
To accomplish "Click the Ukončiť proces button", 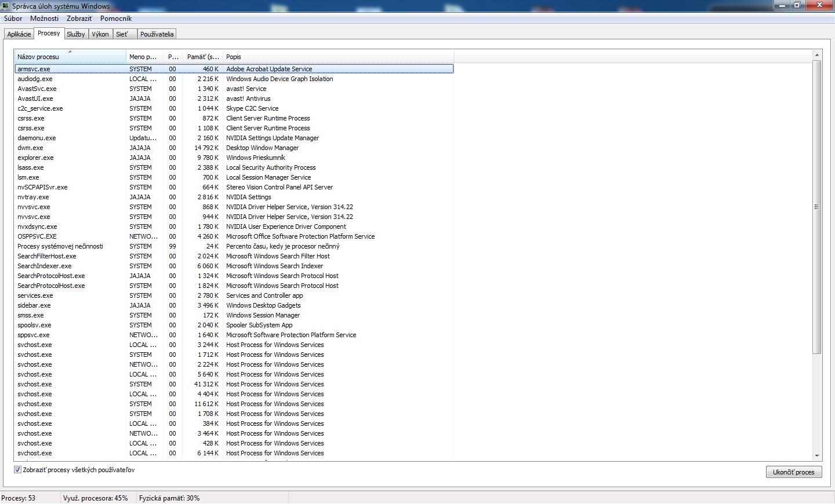I will (x=793, y=472).
